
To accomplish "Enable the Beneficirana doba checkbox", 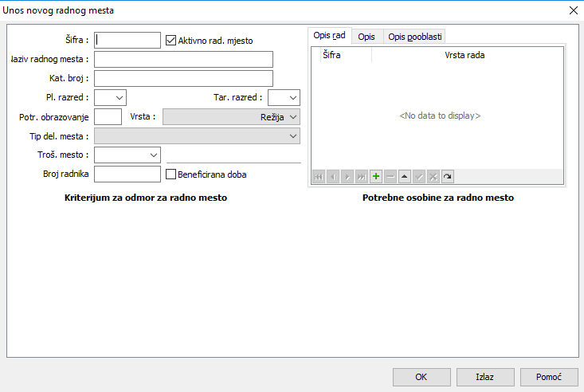I will tap(170, 174).
